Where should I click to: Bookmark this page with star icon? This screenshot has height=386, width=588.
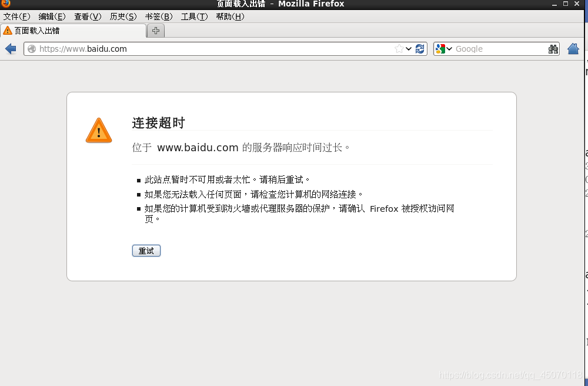pos(399,49)
